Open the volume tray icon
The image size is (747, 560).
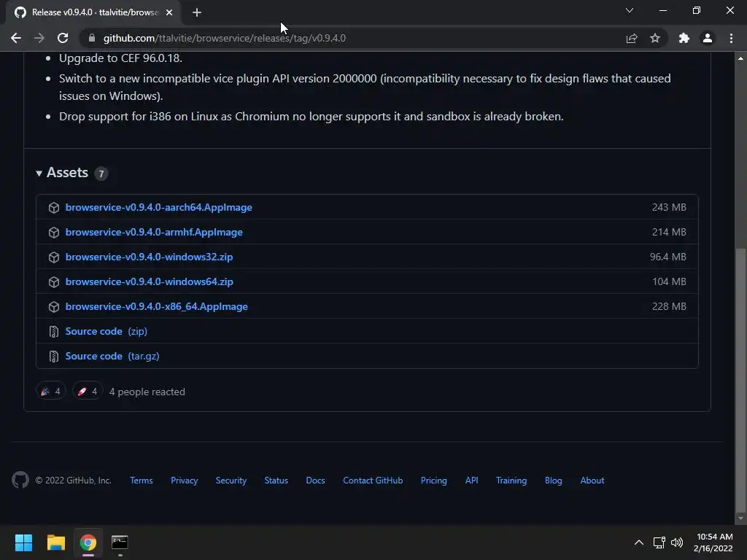pos(676,542)
